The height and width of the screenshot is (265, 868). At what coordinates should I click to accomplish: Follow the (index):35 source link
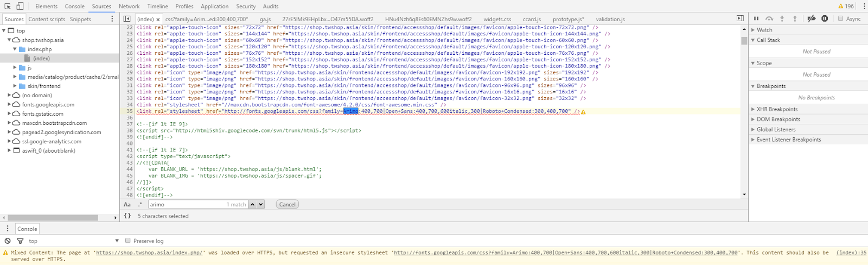(x=851, y=253)
